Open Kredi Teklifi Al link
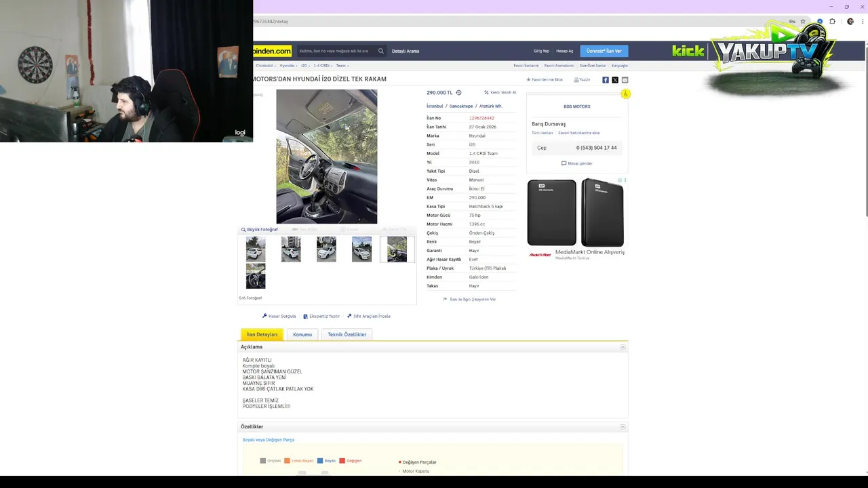This screenshot has width=868, height=488. tap(500, 93)
